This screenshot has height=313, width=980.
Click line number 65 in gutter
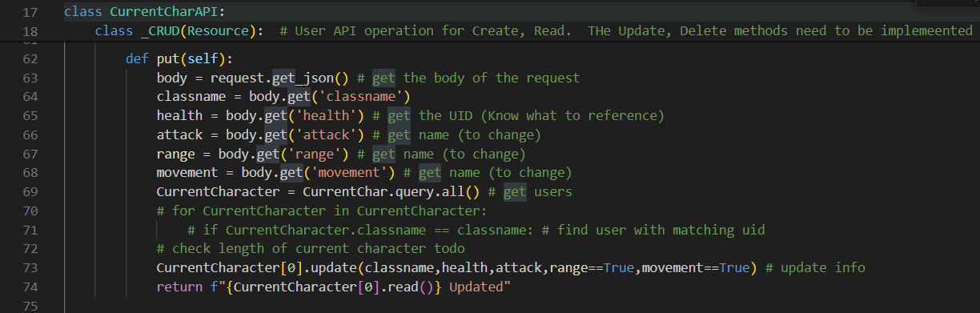(30, 116)
